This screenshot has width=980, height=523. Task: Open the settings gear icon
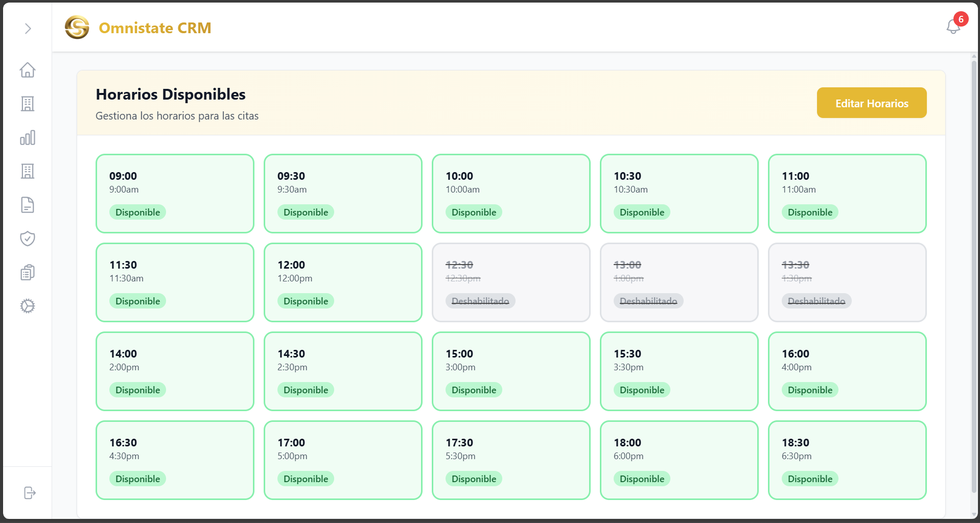(x=28, y=305)
